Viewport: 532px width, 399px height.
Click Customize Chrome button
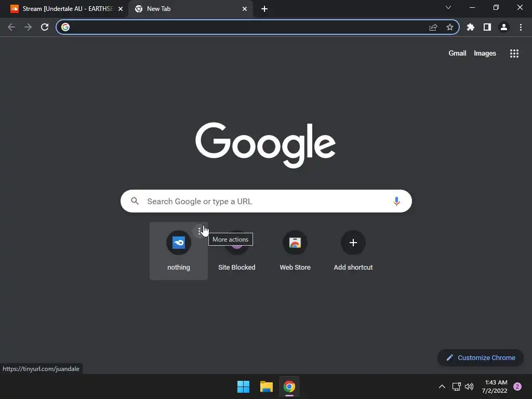481,357
